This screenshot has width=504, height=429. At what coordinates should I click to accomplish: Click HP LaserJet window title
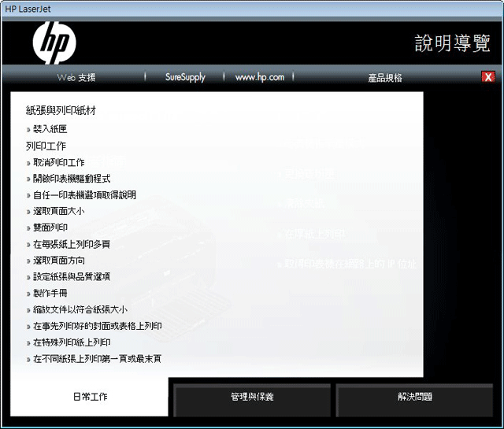coord(28,9)
